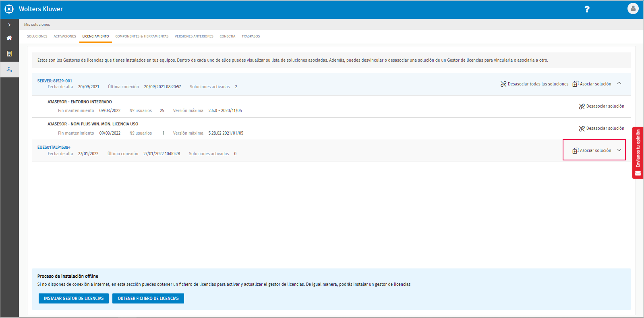Image resolution: width=644 pixels, height=318 pixels.
Task: Open the SERVER-81529-001 link
Action: click(x=54, y=81)
